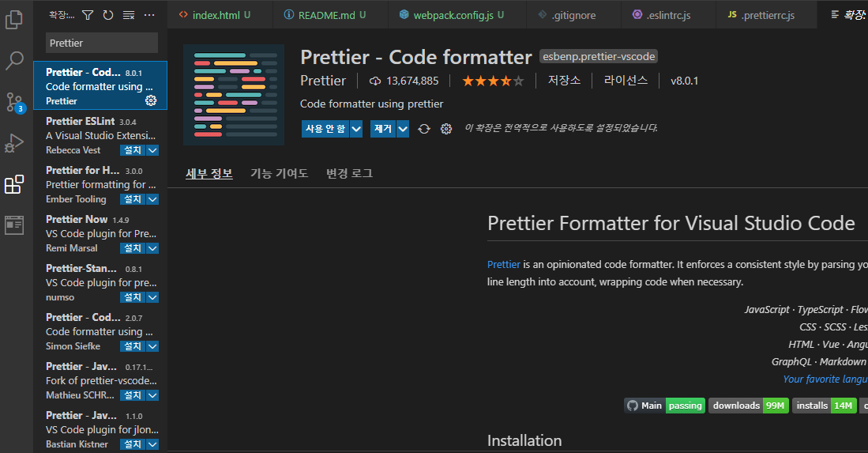Click the 제거 uninstall button
Image resolution: width=868 pixels, height=453 pixels.
click(x=383, y=129)
